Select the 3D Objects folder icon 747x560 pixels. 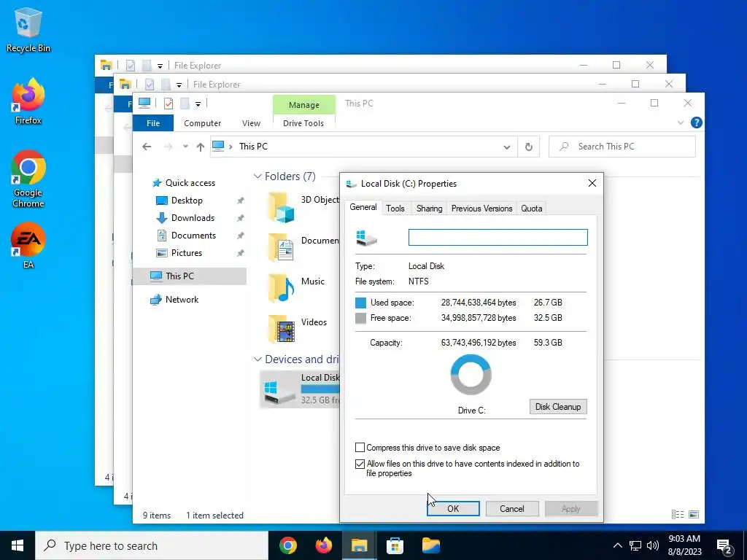pos(281,207)
